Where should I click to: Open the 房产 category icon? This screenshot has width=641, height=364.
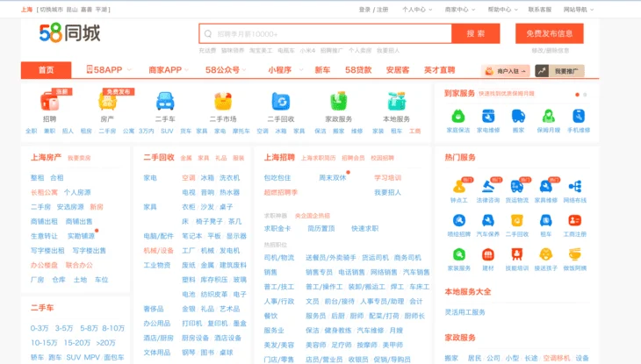107,102
